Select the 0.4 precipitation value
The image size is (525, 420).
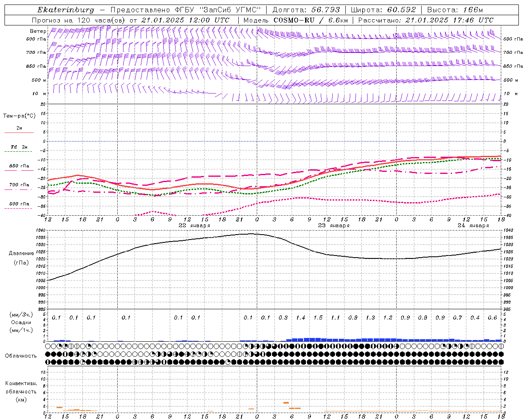pyautogui.click(x=475, y=318)
